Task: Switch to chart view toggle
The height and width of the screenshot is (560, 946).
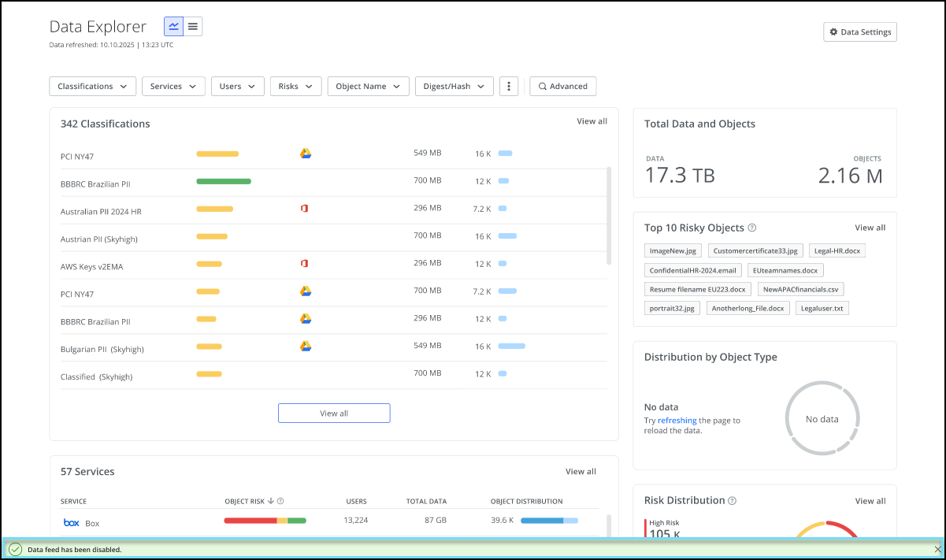Action: (x=173, y=27)
